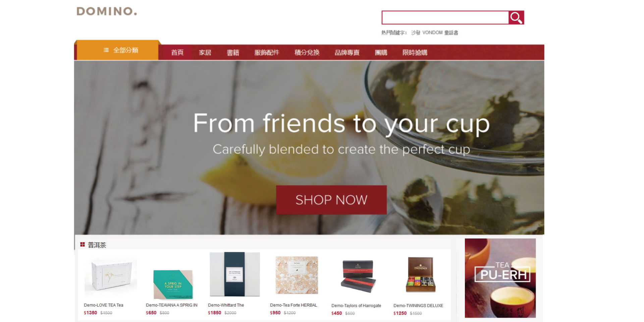This screenshot has height=322, width=644.
Task: Click the TEA PU-ERH promotional banner
Action: point(500,278)
